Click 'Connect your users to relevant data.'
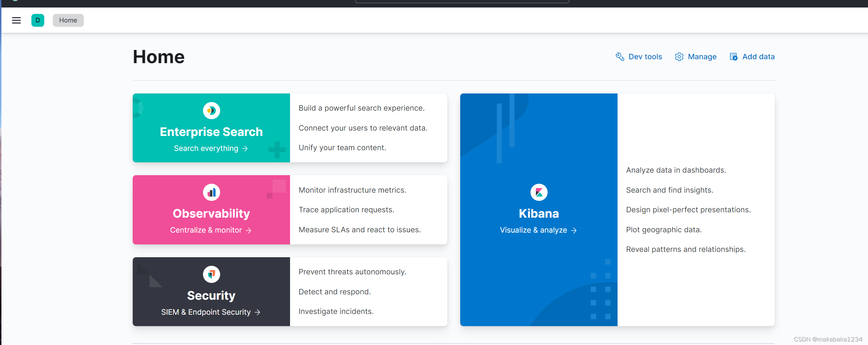Image resolution: width=868 pixels, height=345 pixels. pyautogui.click(x=363, y=128)
